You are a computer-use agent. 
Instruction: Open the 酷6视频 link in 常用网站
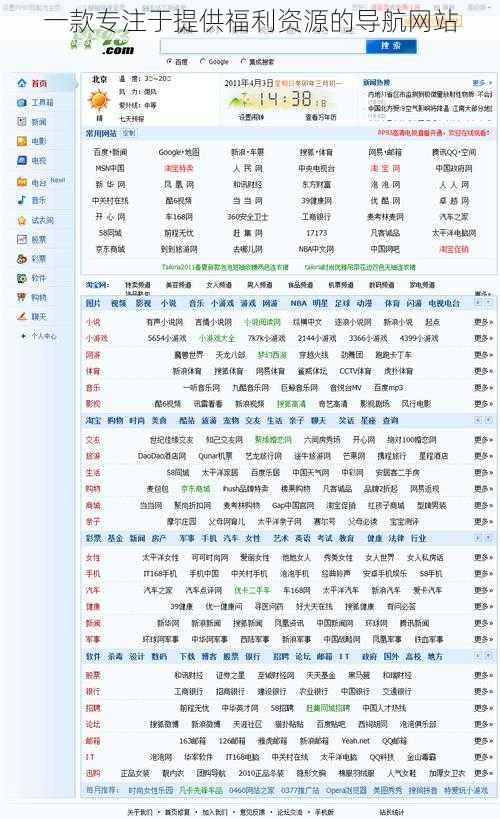click(179, 201)
